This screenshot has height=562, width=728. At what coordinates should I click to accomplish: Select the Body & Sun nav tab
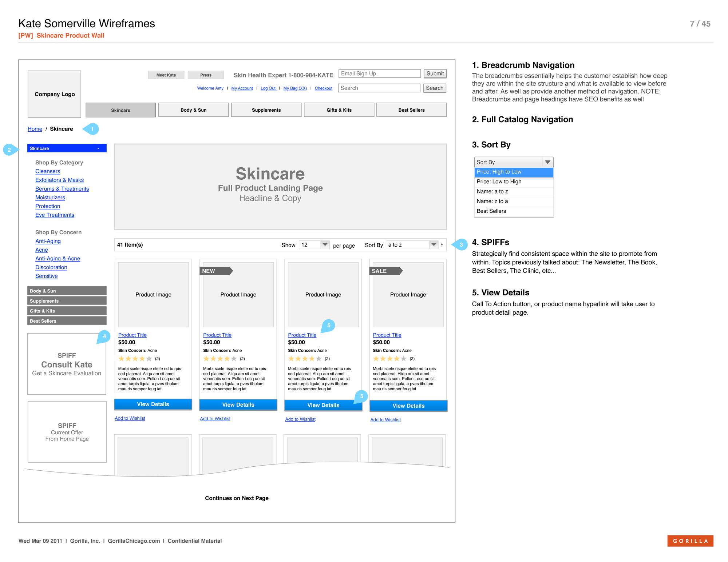(193, 110)
